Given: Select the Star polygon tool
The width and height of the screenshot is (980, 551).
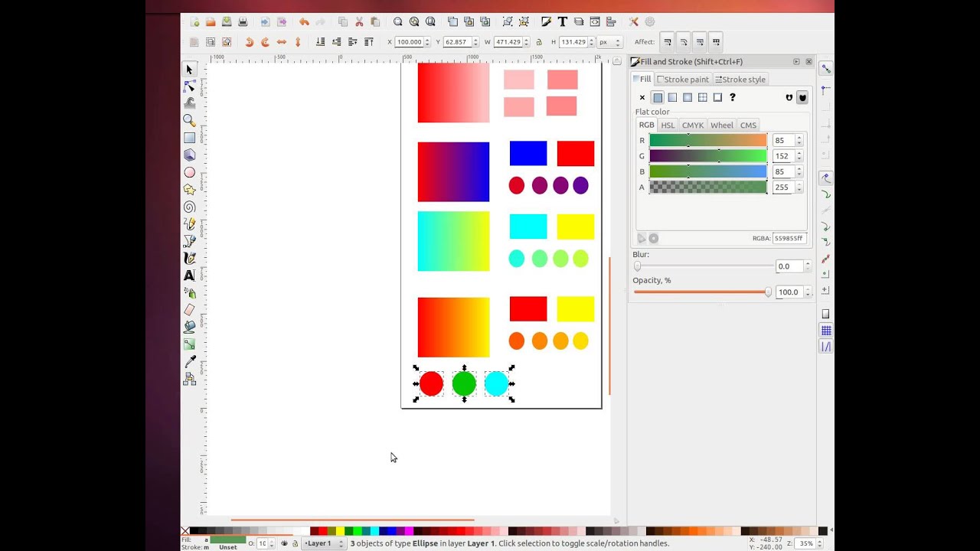Looking at the screenshot, I should (x=189, y=189).
